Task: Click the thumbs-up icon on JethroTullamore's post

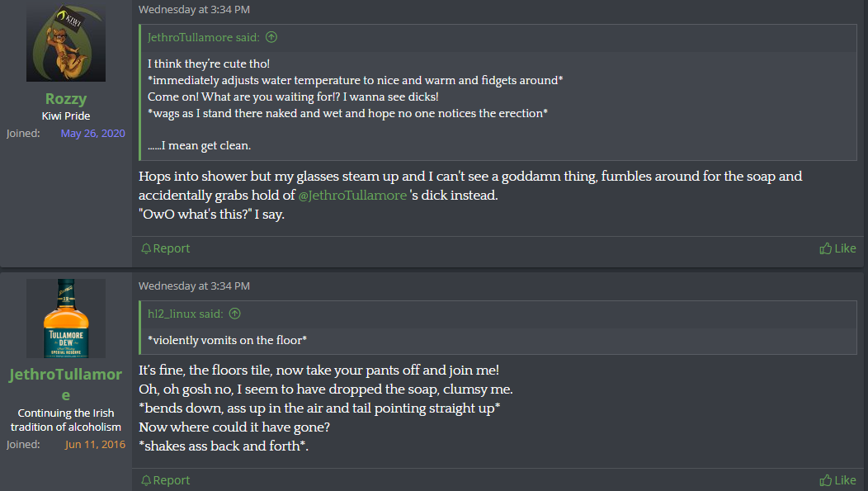Action: pyautogui.click(x=825, y=480)
